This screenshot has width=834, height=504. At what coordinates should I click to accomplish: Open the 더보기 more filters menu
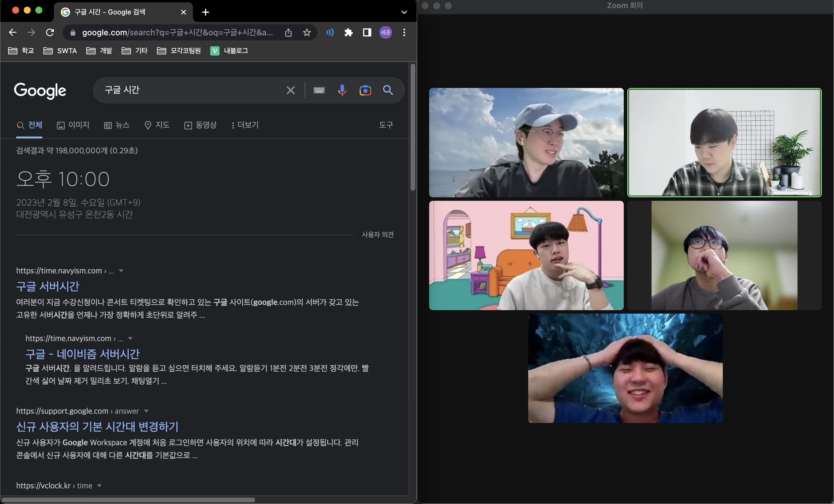coord(245,125)
